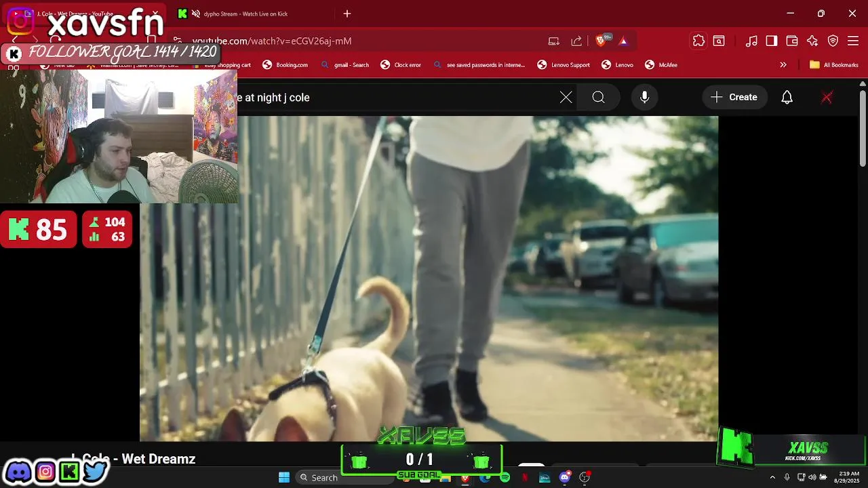The height and width of the screenshot is (488, 868).
Task: Expand the hidden bookmarks overflow chevron
Action: coord(783,65)
